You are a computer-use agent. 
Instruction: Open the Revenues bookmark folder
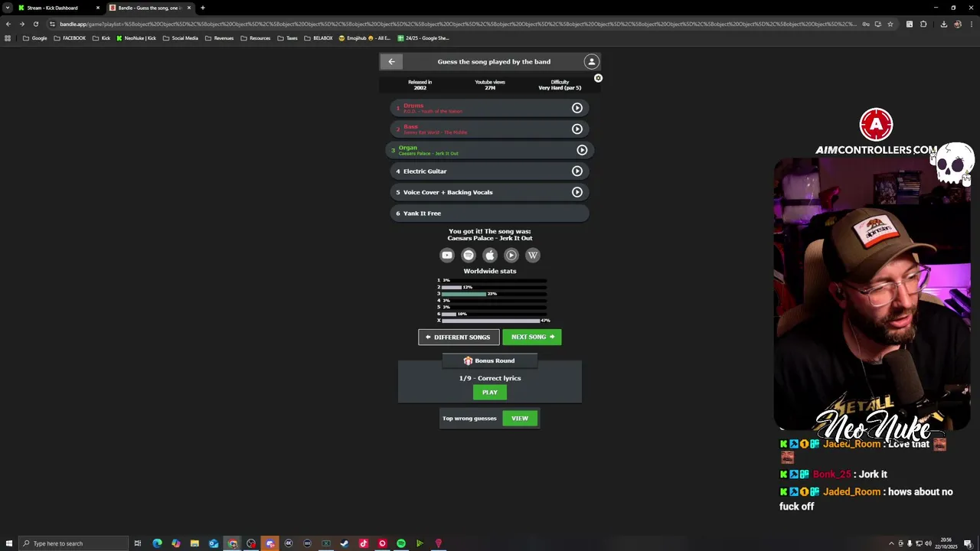pyautogui.click(x=219, y=38)
